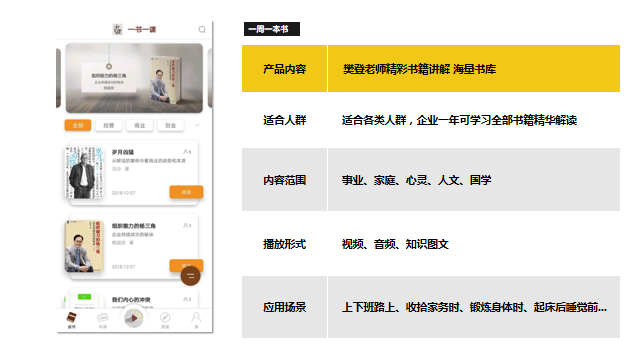The width and height of the screenshot is (640, 360).
Task: Click reader count icon on 岁月凶猛
Action: click(187, 151)
